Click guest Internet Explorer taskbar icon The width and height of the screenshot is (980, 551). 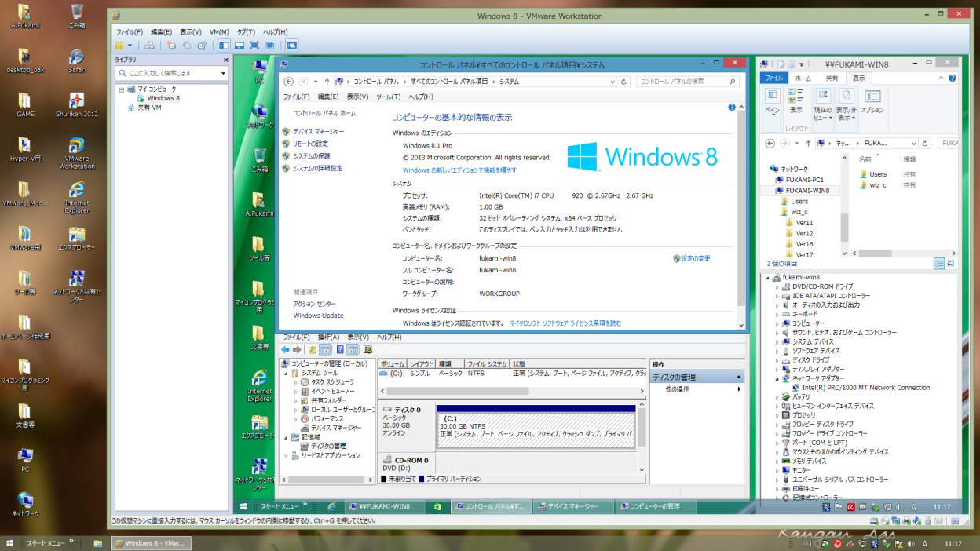click(332, 507)
